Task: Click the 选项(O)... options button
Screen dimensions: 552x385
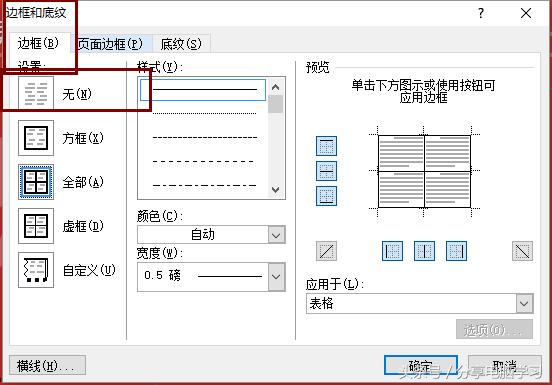Action: [x=494, y=329]
